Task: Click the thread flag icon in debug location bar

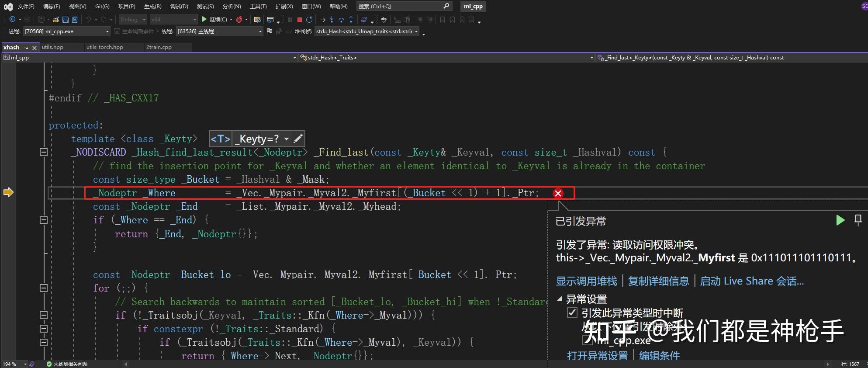Action: (x=269, y=31)
